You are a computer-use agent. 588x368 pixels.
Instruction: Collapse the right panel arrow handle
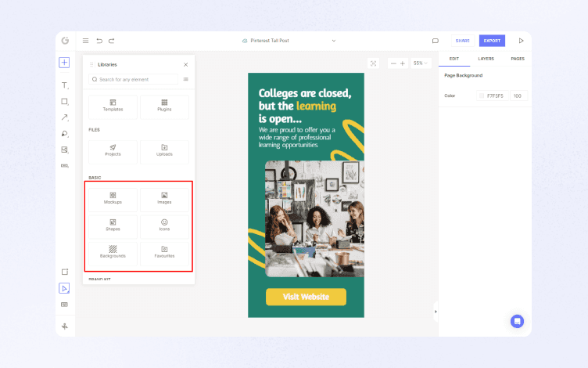436,312
